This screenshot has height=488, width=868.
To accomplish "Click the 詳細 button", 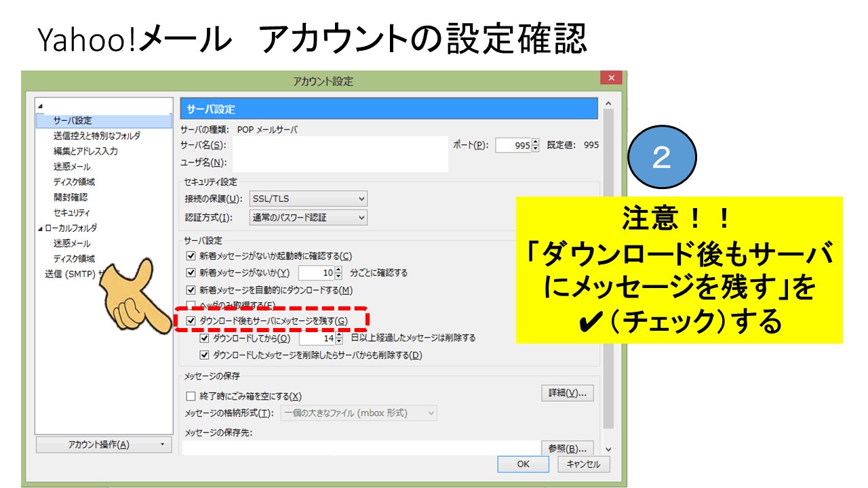I will [x=568, y=393].
